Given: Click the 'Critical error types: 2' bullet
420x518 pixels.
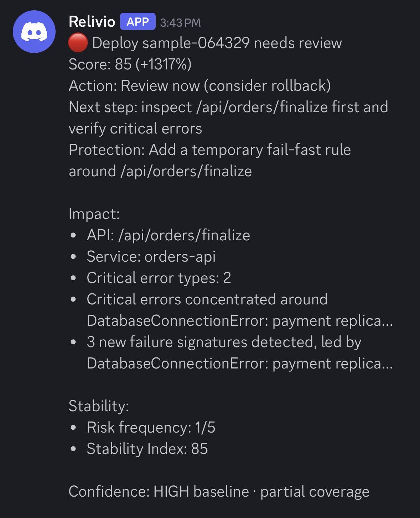Looking at the screenshot, I should pyautogui.click(x=159, y=278).
